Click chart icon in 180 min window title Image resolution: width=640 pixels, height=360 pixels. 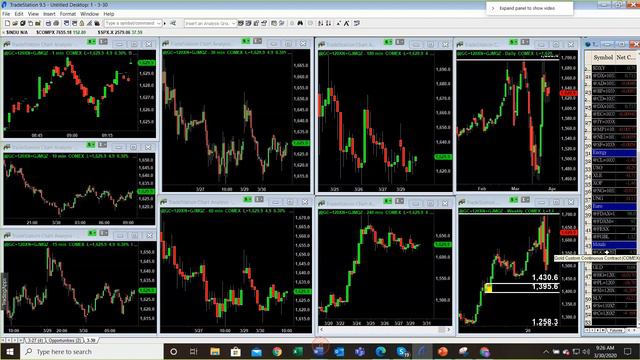tap(322, 44)
